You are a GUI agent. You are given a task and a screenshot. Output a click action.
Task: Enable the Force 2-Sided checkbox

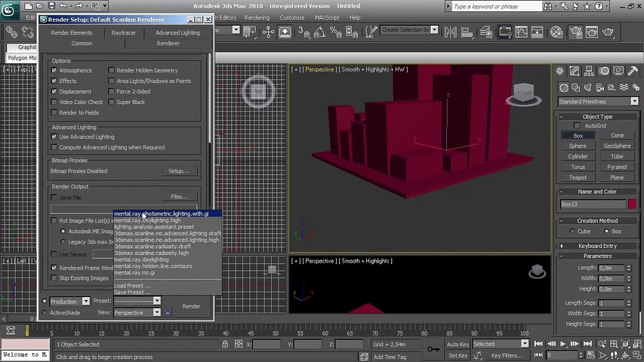(111, 91)
